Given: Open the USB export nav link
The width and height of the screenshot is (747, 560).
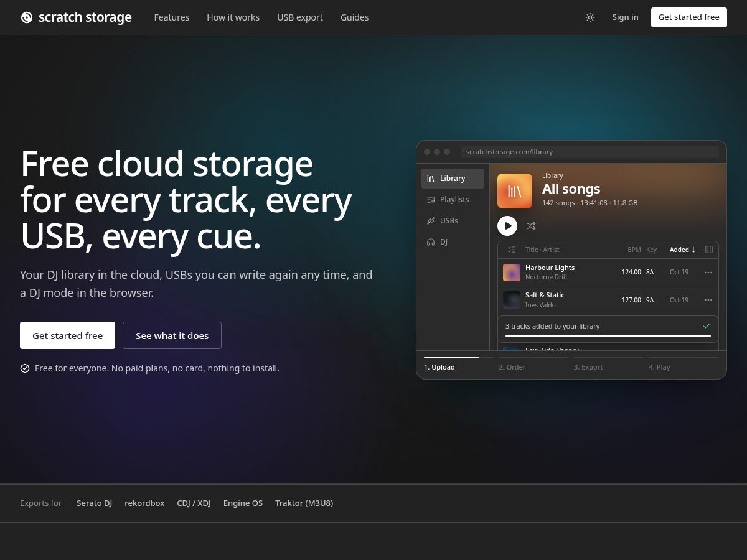Looking at the screenshot, I should [x=300, y=17].
